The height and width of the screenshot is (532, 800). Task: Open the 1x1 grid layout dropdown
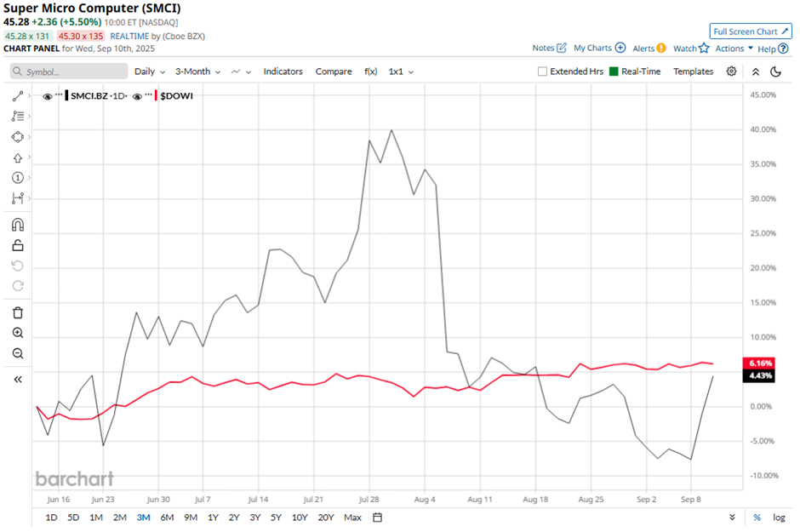[x=401, y=72]
